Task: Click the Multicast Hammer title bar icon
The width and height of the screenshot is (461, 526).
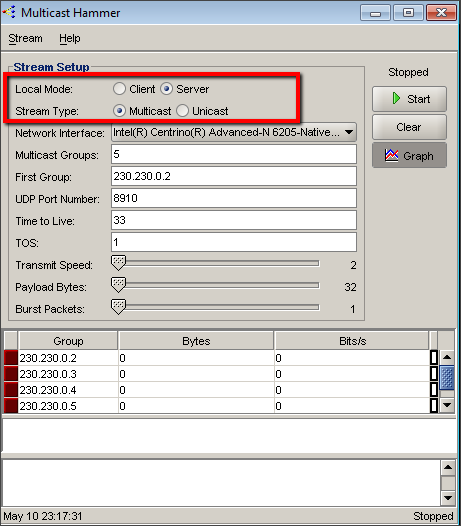Action: (x=9, y=12)
